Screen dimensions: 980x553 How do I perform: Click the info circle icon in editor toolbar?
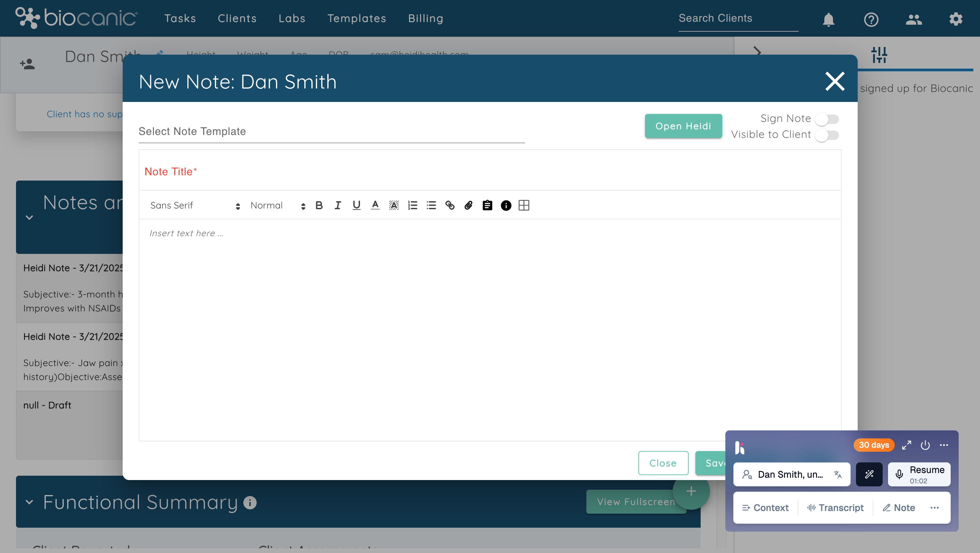click(x=506, y=206)
